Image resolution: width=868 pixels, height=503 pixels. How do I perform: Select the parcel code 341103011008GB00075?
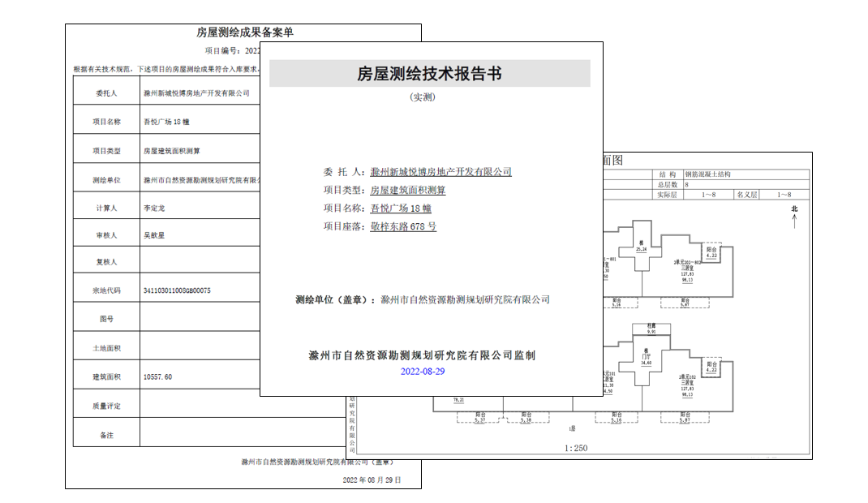(177, 290)
